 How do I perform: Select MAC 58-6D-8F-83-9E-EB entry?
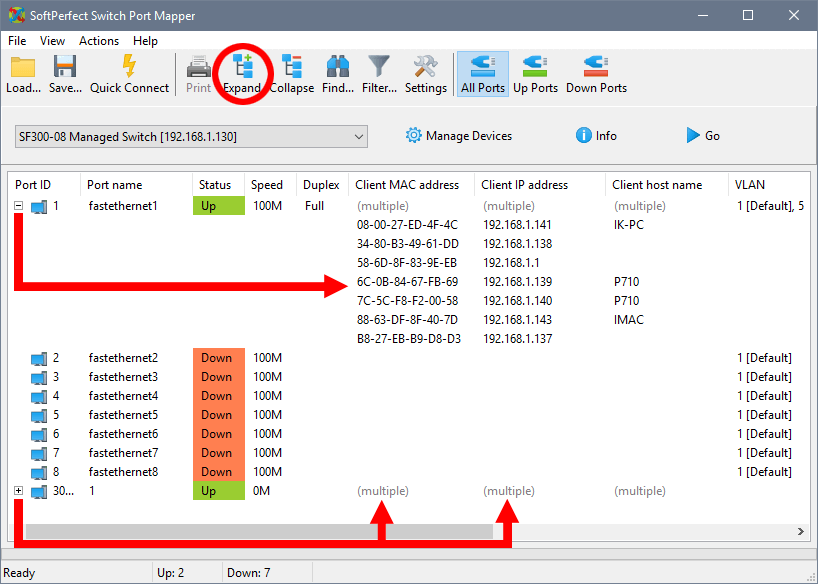(407, 263)
